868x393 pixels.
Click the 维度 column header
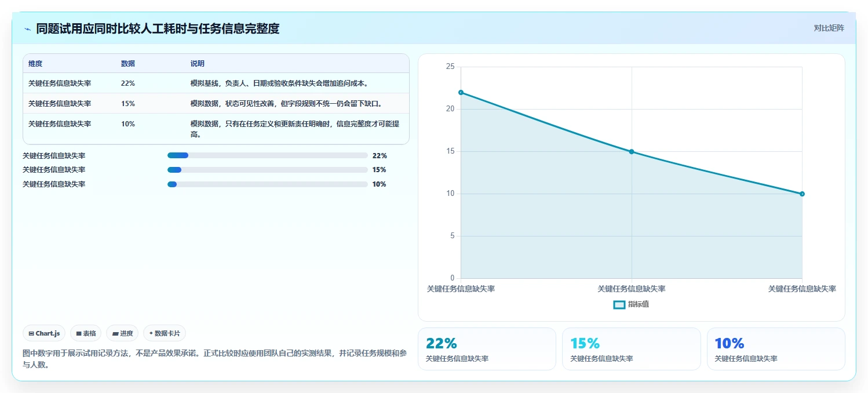coord(35,64)
